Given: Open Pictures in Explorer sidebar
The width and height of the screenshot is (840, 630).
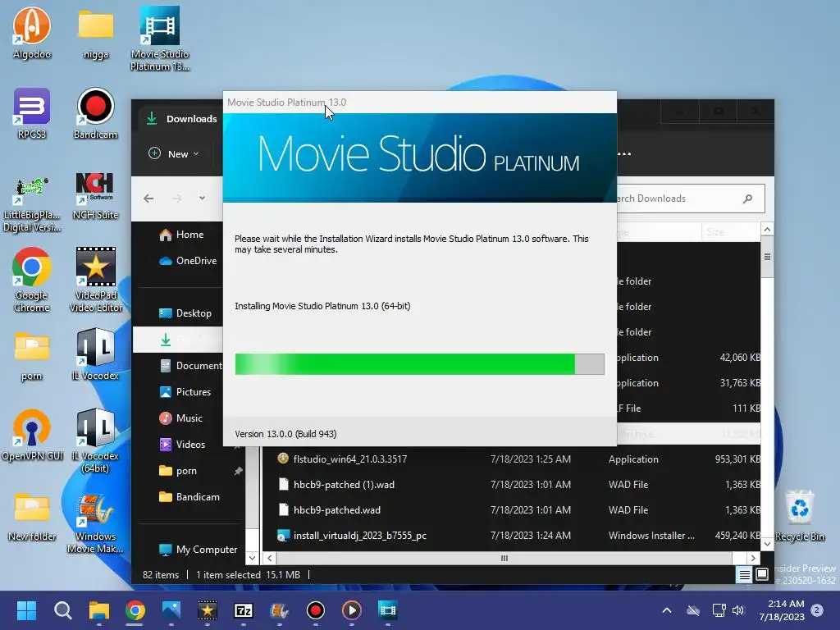Looking at the screenshot, I should pos(185,392).
